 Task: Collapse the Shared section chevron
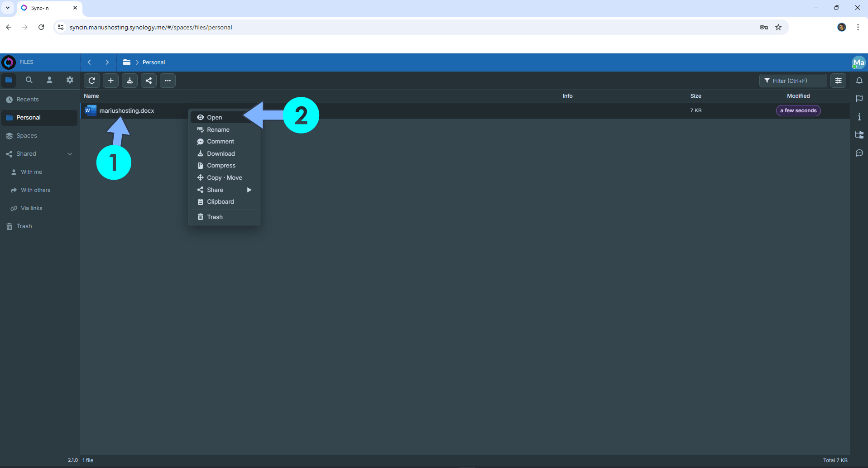pos(70,154)
